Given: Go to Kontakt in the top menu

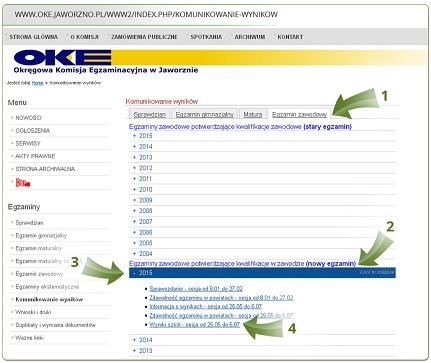Looking at the screenshot, I should pos(290,37).
